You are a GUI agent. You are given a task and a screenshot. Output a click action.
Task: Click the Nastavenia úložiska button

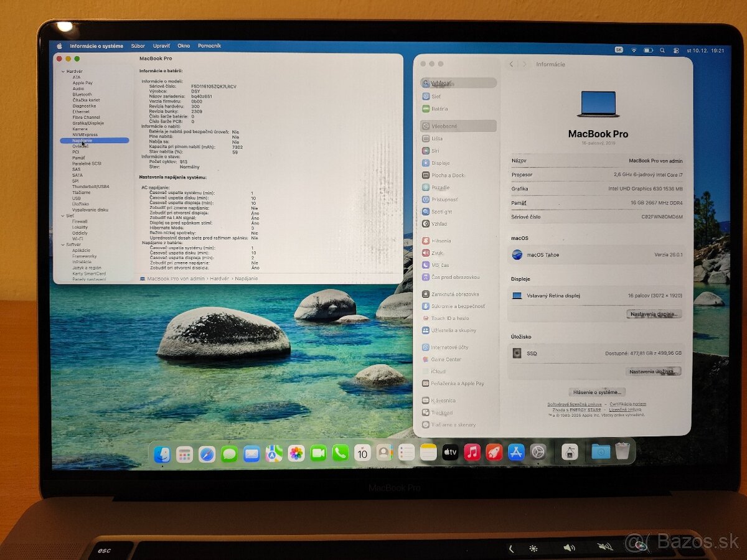coord(655,372)
